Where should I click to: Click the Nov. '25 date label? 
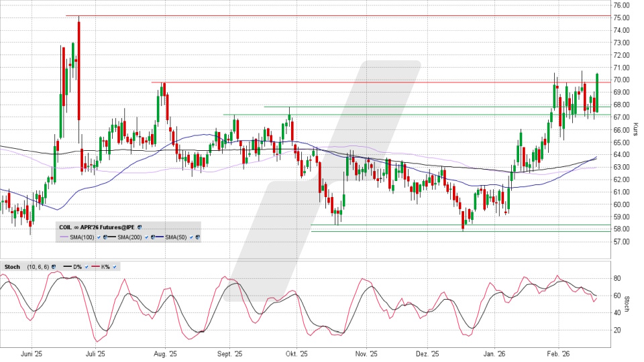(x=366, y=354)
